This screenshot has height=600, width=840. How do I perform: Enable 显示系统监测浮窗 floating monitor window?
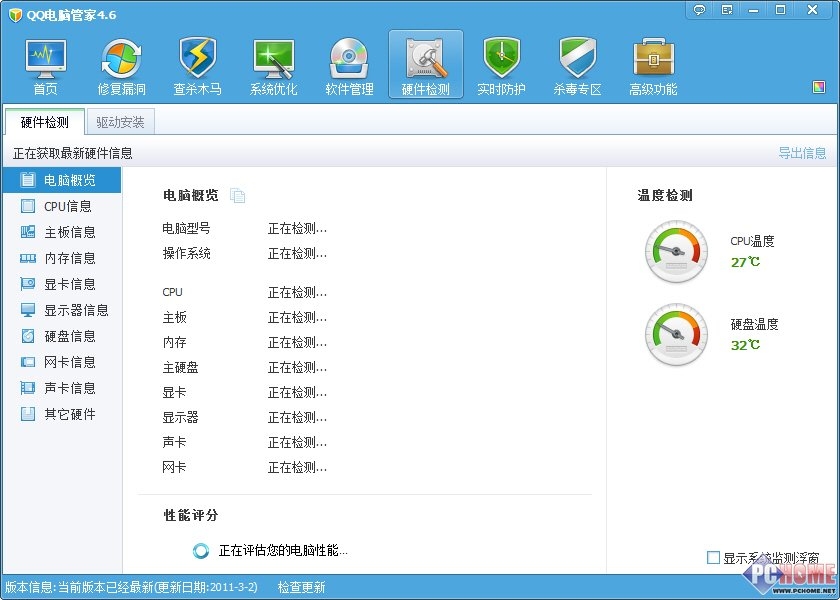[x=715, y=556]
